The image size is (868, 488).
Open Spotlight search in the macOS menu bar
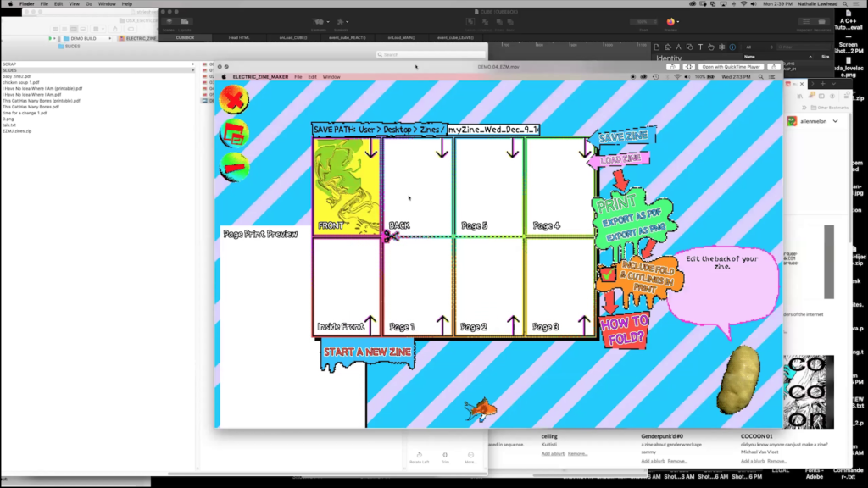[845, 4]
